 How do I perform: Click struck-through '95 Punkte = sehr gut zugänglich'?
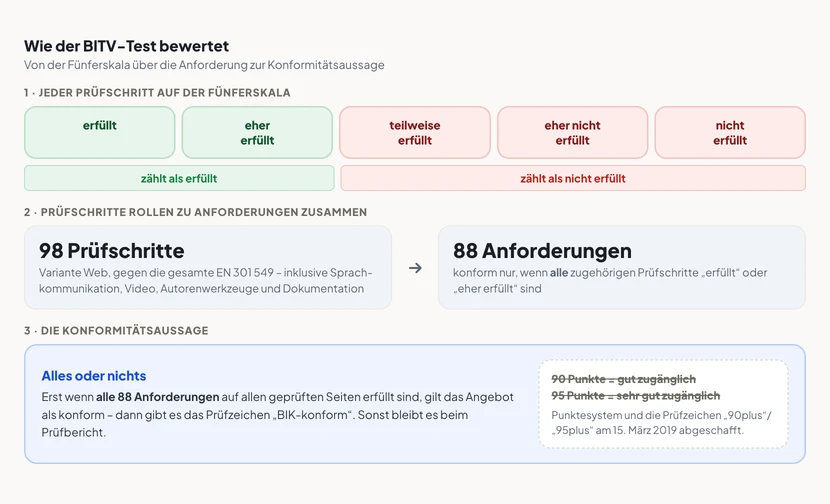636,395
